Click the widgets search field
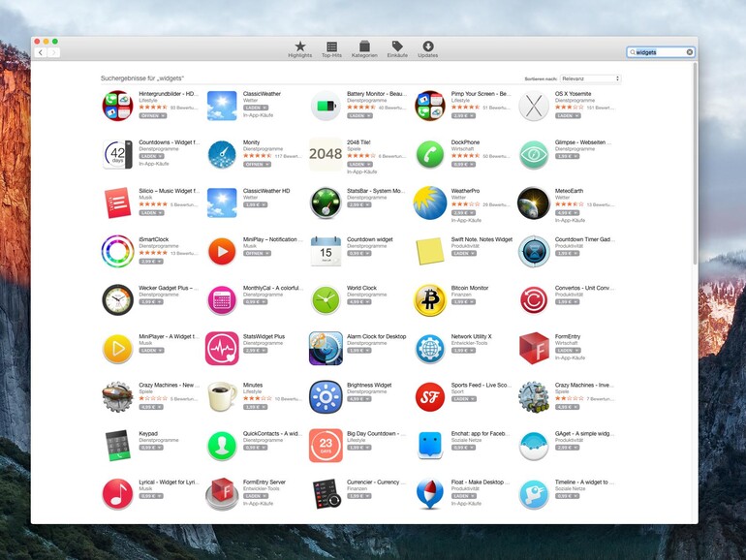 point(661,52)
